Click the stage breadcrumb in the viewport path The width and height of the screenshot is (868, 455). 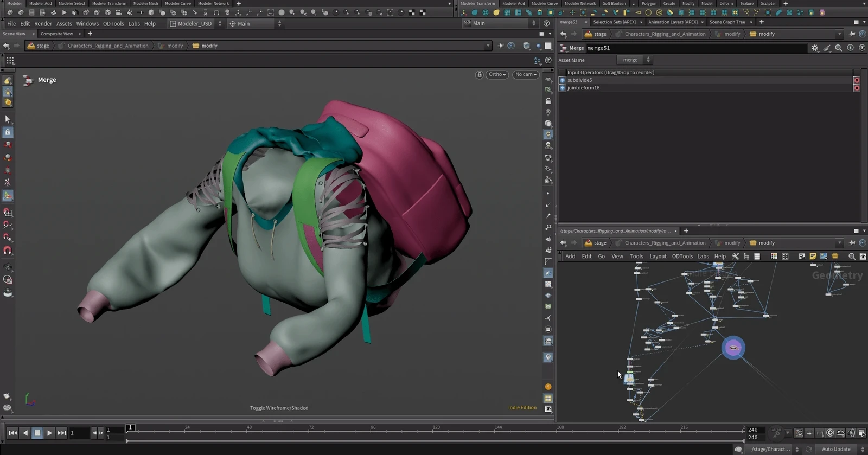39,46
